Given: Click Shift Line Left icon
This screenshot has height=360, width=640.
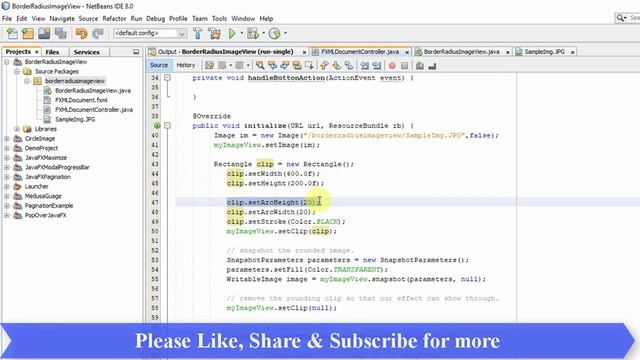Looking at the screenshot, I should [364, 65].
